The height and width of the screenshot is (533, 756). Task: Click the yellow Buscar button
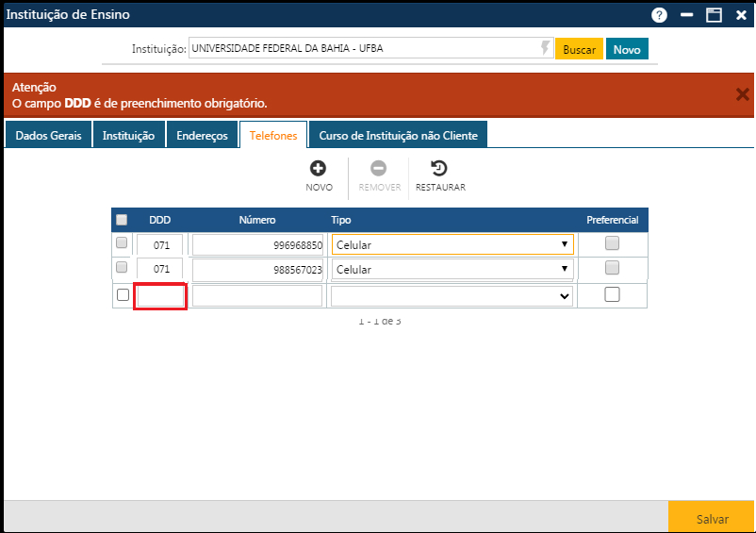coord(579,49)
